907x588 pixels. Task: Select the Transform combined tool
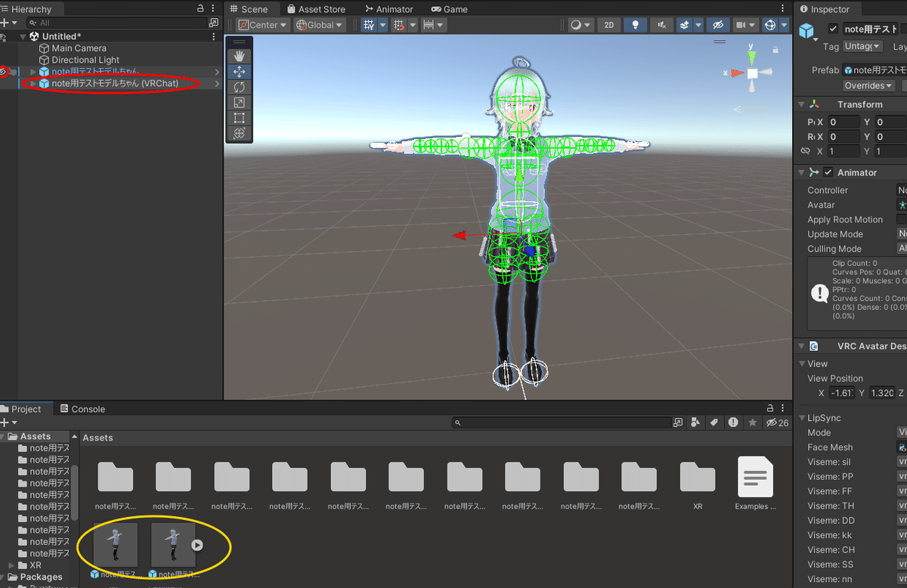[240, 133]
